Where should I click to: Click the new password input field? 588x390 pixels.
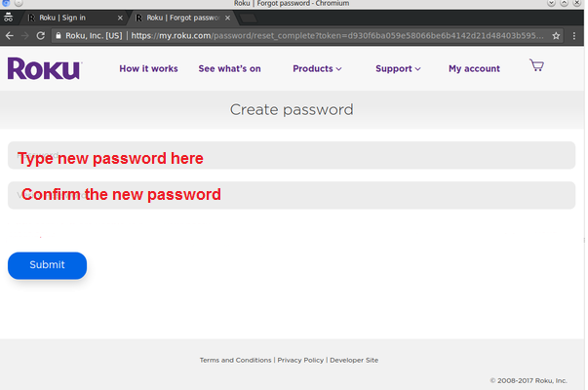point(292,155)
